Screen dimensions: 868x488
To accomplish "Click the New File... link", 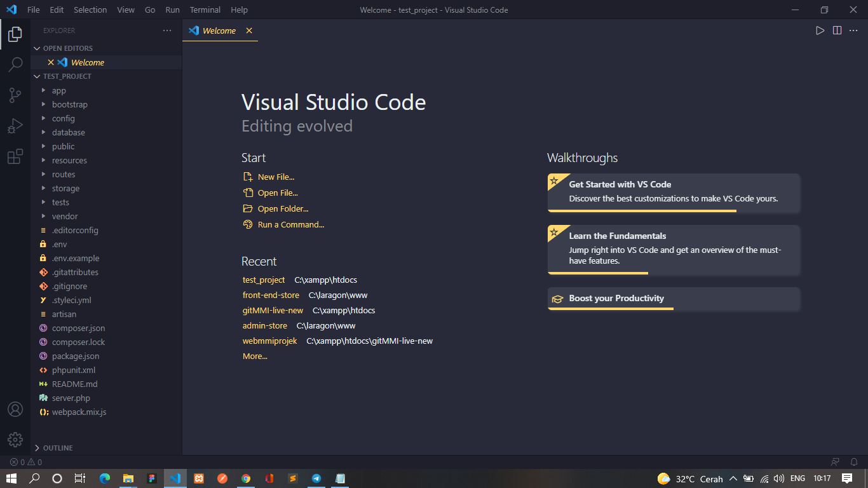I will coord(269,177).
